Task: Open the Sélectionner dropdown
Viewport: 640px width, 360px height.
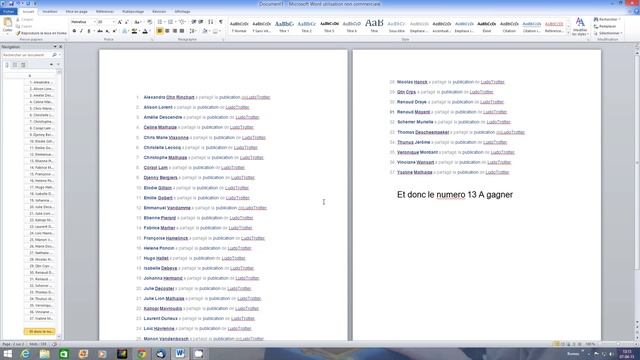Action: (608, 33)
